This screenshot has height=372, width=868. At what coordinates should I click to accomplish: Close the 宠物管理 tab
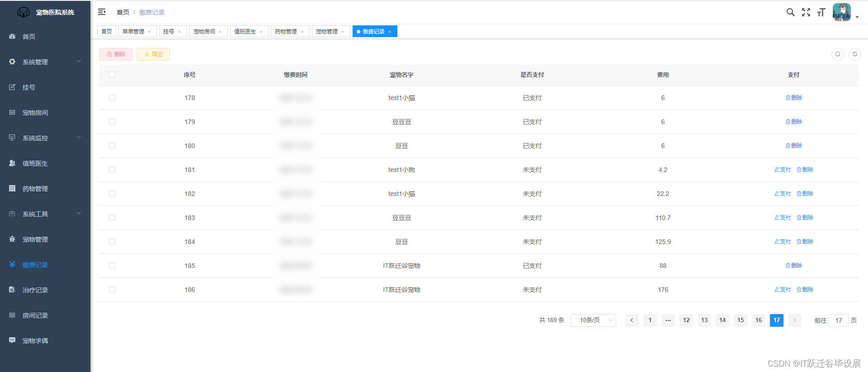pos(343,32)
